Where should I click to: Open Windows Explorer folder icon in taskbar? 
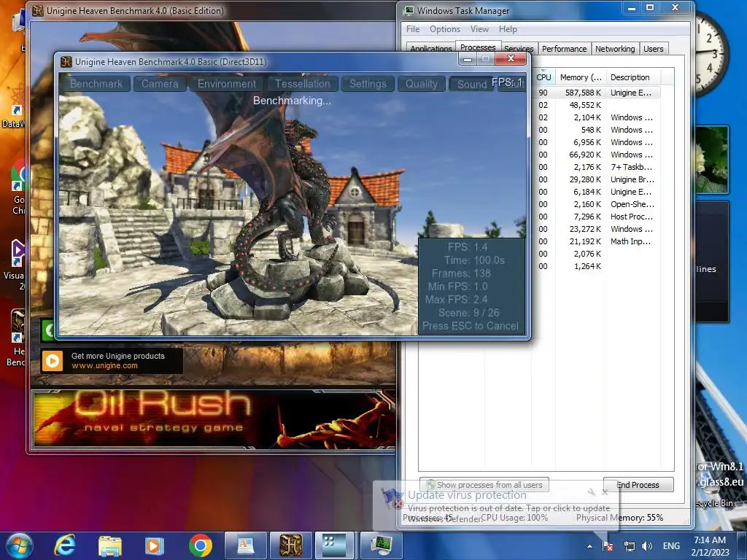point(110,545)
